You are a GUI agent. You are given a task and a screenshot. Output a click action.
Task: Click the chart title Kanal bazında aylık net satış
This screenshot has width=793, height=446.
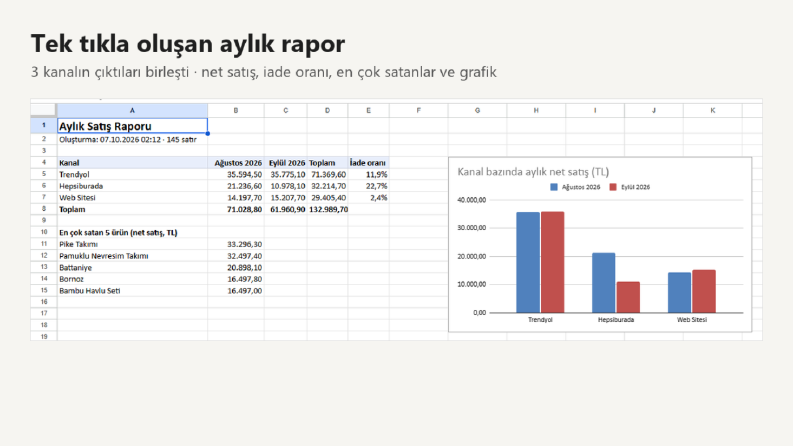533,172
